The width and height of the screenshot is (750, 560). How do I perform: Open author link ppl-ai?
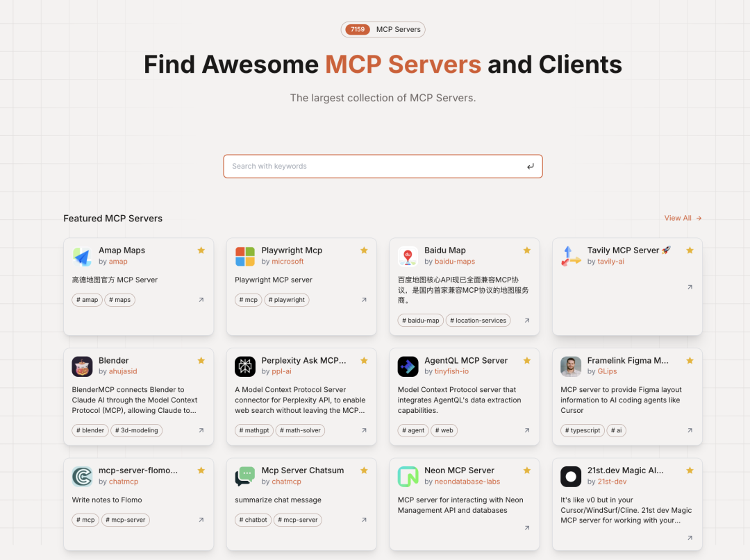[281, 371]
